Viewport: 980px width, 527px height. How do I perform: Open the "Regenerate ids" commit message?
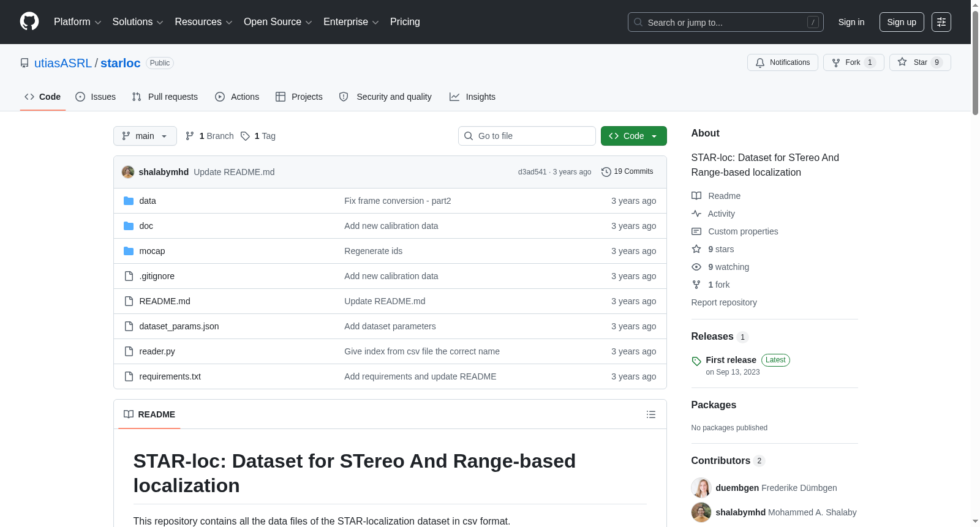(374, 251)
